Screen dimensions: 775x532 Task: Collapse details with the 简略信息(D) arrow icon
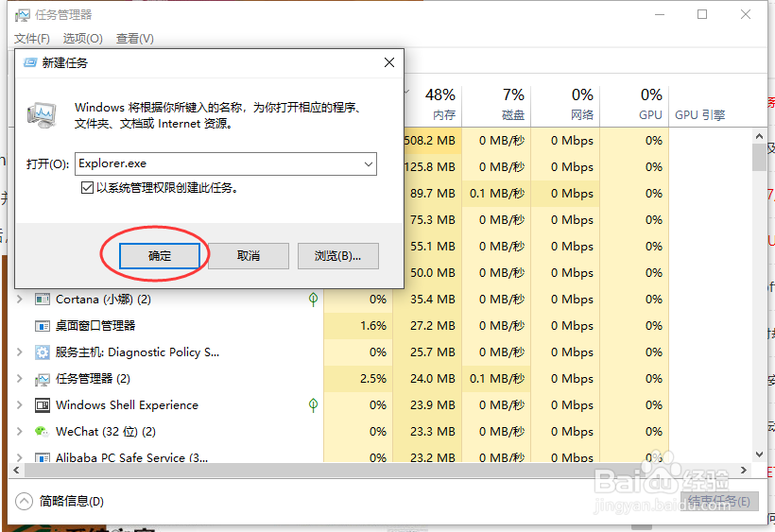[24, 502]
